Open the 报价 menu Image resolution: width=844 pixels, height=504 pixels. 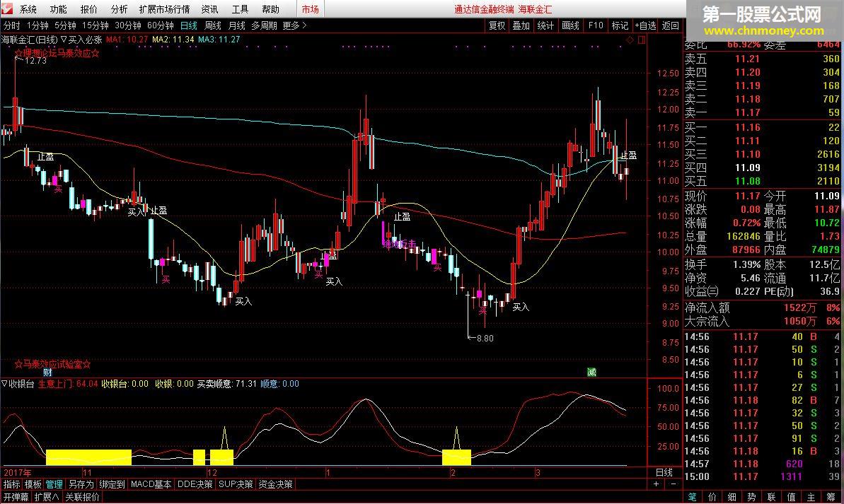click(x=89, y=9)
